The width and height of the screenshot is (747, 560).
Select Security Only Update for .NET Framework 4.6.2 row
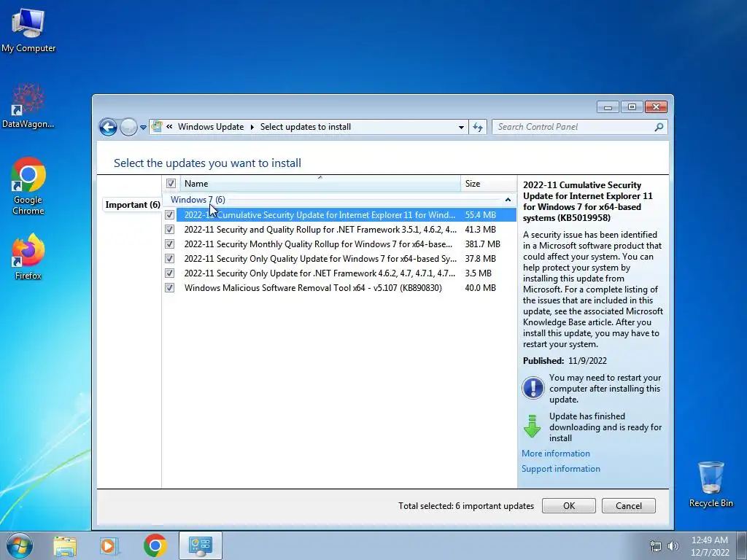pos(347,273)
